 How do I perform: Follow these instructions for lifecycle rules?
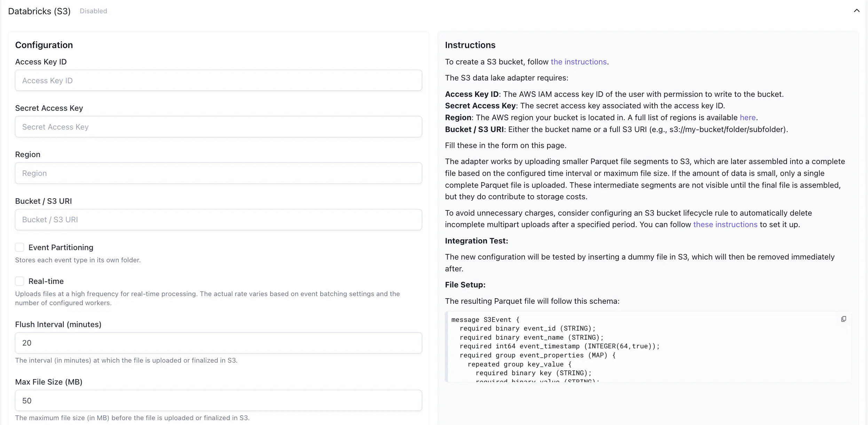725,224
